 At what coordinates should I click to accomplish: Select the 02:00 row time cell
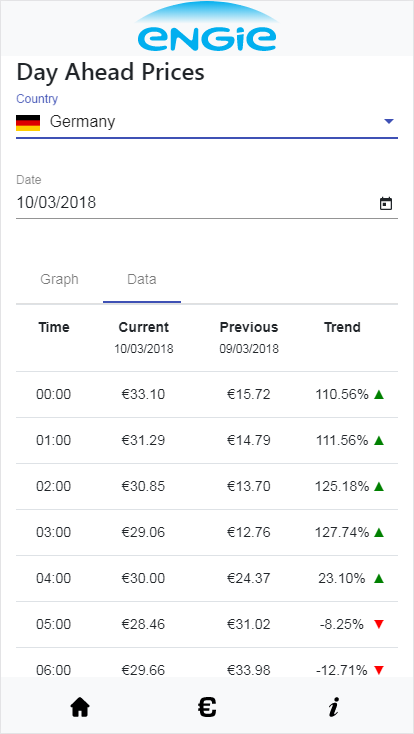click(x=54, y=487)
